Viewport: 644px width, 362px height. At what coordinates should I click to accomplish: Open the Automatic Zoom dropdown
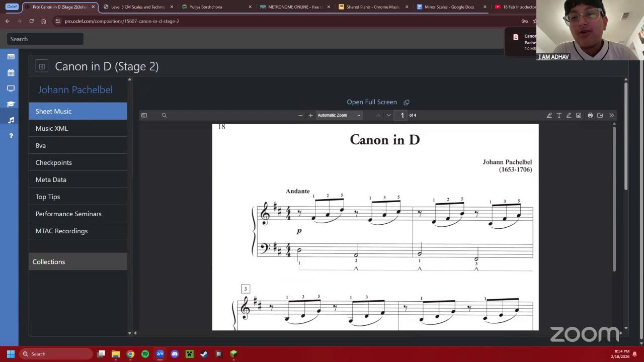[339, 115]
